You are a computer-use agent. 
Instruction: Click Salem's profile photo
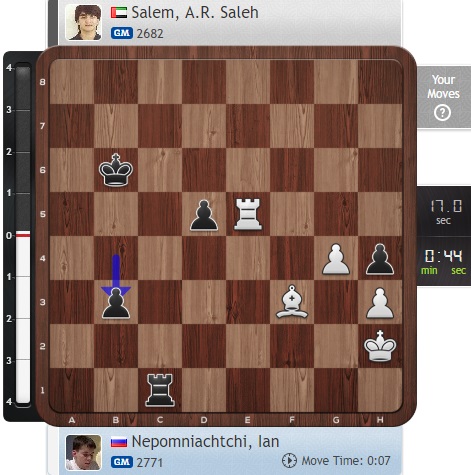point(83,22)
